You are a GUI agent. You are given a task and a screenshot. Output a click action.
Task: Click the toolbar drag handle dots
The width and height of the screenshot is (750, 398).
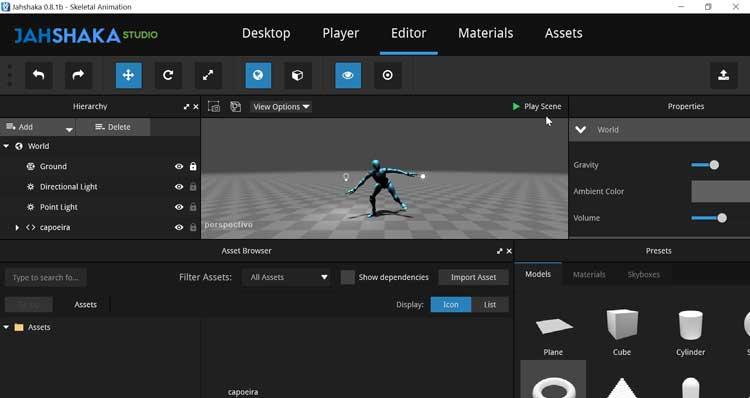coord(10,76)
